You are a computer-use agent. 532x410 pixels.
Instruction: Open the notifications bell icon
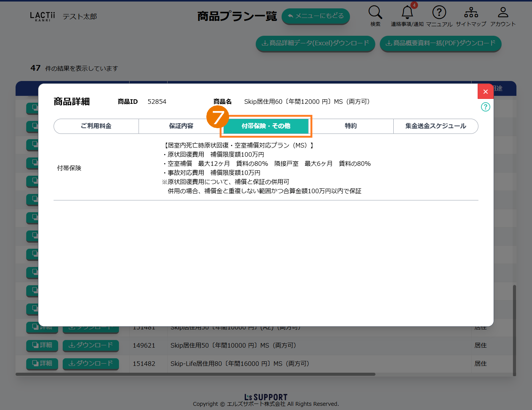point(407,13)
